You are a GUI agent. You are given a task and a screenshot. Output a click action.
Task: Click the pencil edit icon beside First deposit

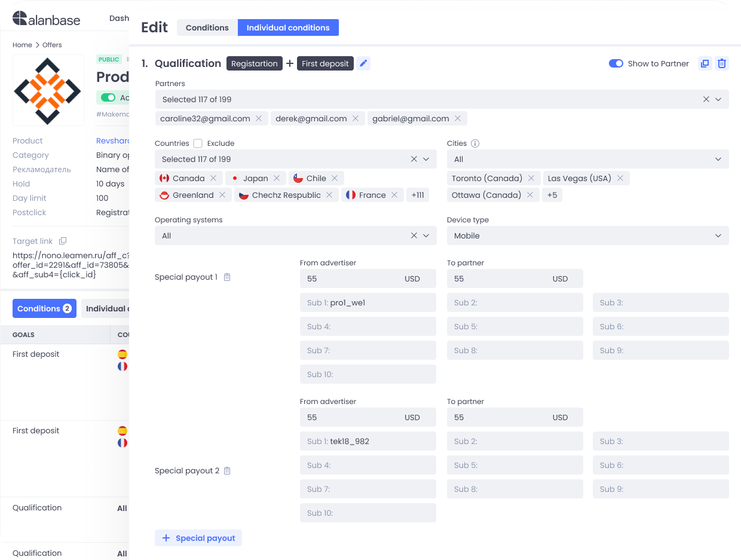tap(363, 63)
